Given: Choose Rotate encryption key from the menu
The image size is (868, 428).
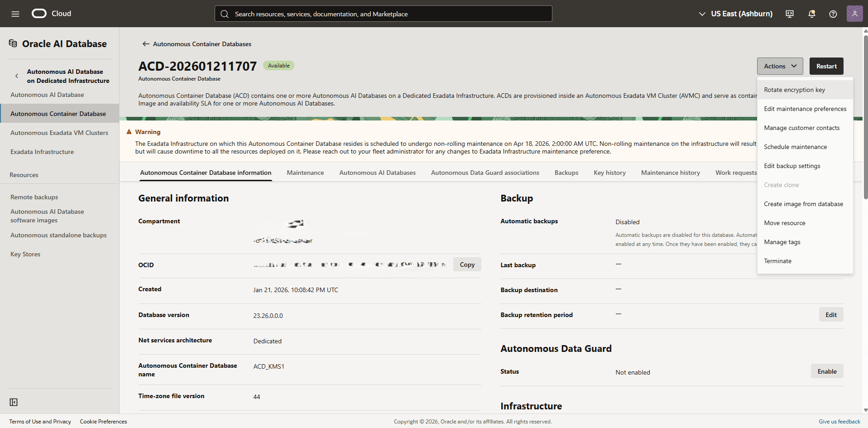Looking at the screenshot, I should [794, 90].
